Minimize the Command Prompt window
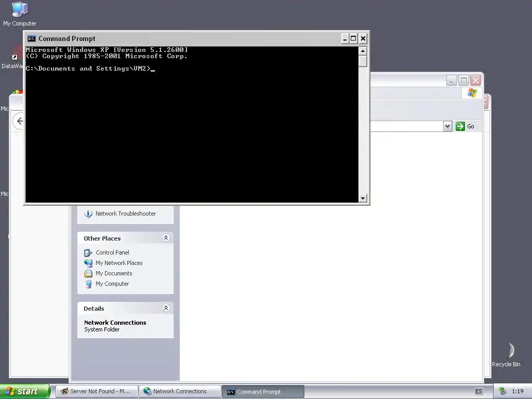The height and width of the screenshot is (399, 532). tap(345, 38)
